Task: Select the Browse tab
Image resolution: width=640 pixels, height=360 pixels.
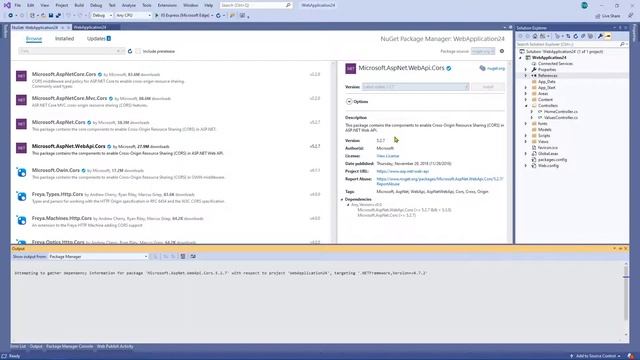Action: click(x=34, y=39)
